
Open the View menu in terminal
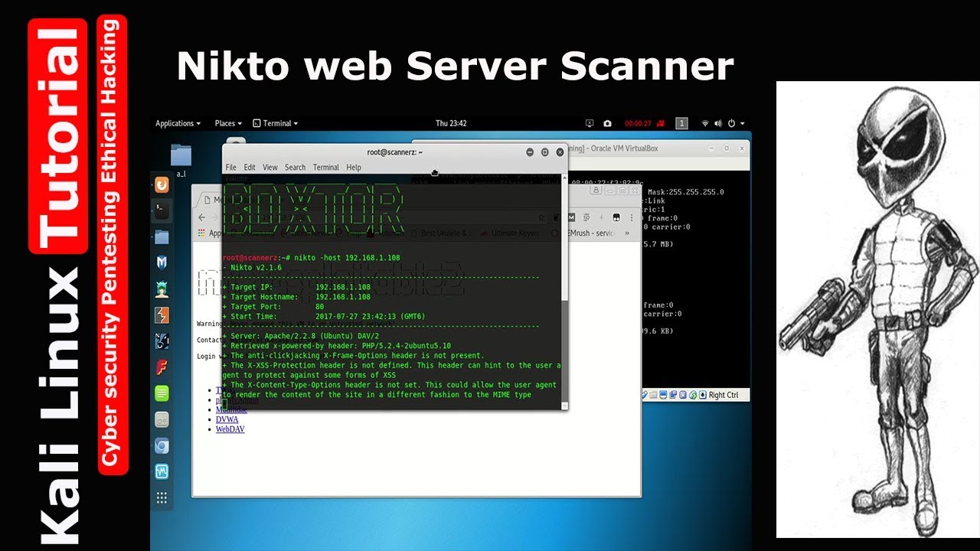tap(270, 167)
